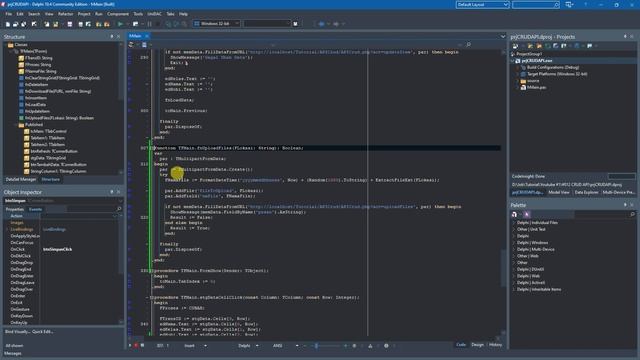
Task: Close the MMain editor tab
Action: pyautogui.click(x=147, y=36)
